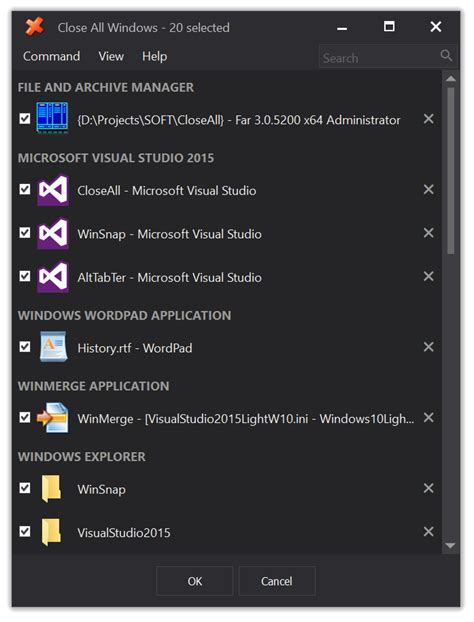Image resolution: width=474 pixels, height=622 pixels.
Task: Open the Command menu
Action: click(x=52, y=56)
